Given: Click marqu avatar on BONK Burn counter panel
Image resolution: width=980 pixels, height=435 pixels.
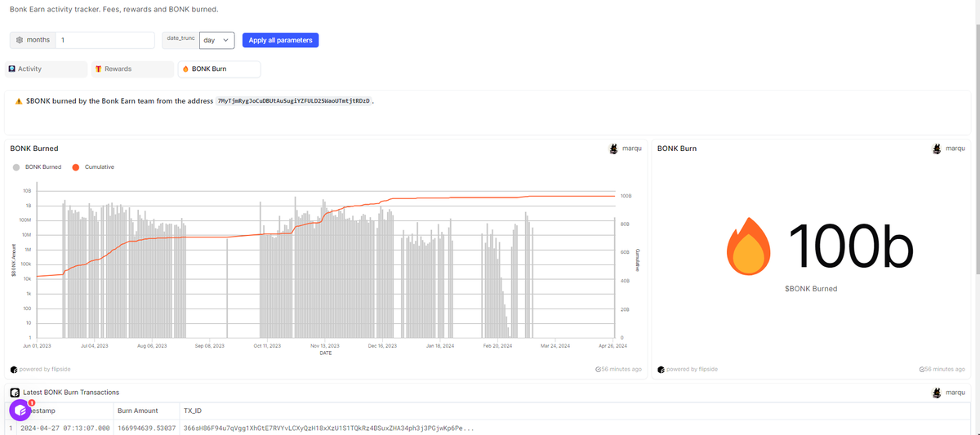Looking at the screenshot, I should [937, 149].
